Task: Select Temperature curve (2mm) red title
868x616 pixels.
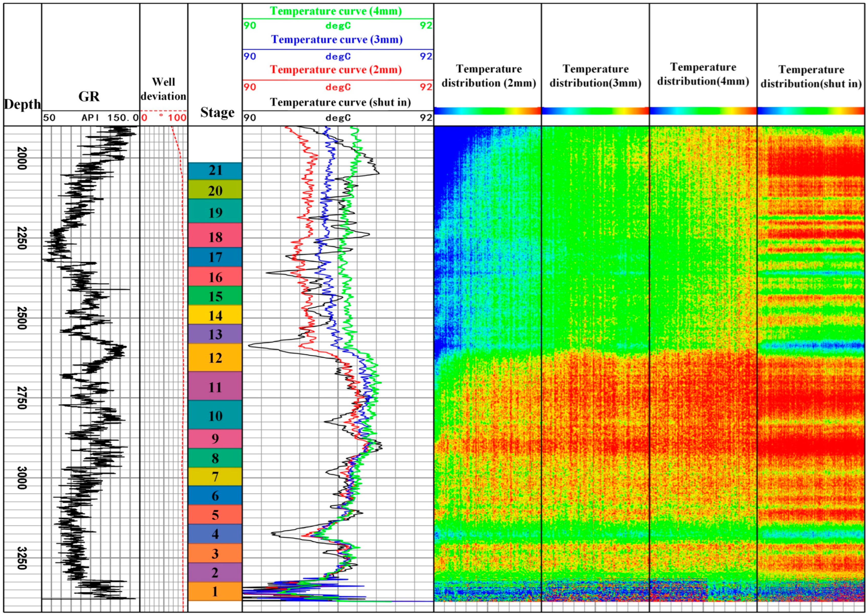Action: [x=336, y=70]
